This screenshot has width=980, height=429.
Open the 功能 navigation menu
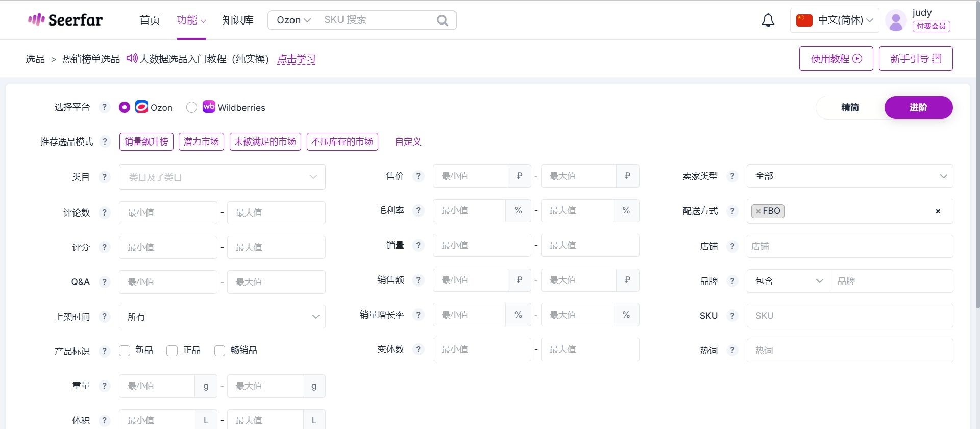pyautogui.click(x=191, y=20)
